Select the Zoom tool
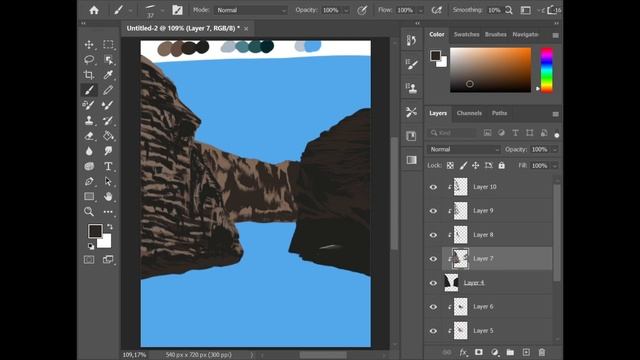This screenshot has width=640, height=360. point(89,211)
